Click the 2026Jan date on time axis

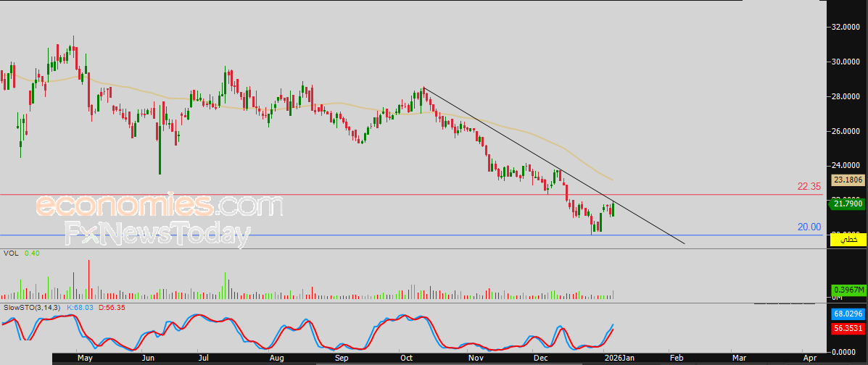point(620,358)
